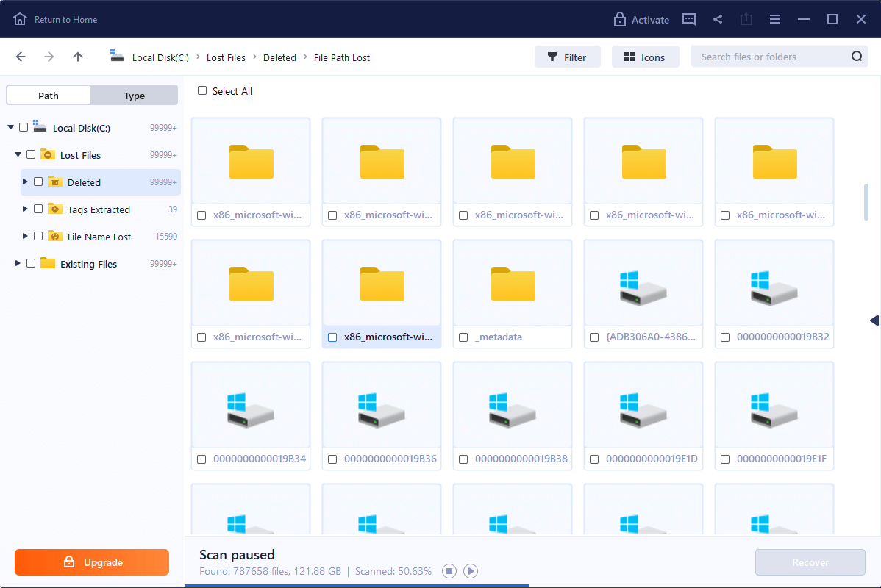Click the up directory arrow
881x588 pixels.
pyautogui.click(x=78, y=57)
